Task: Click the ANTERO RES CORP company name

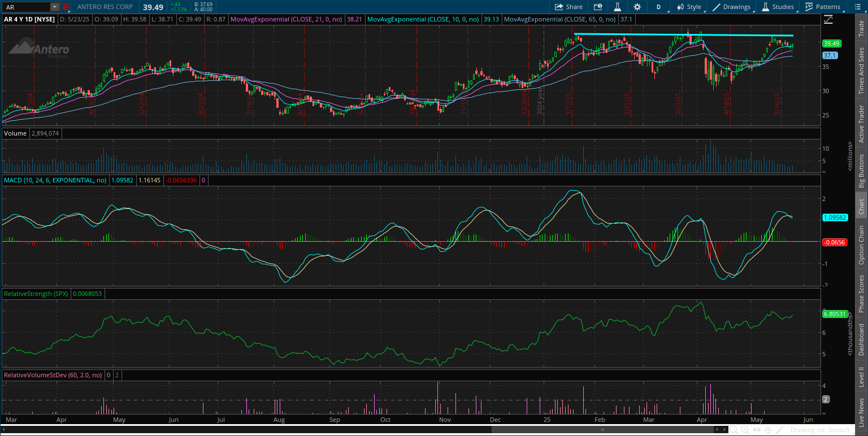Action: tap(105, 7)
